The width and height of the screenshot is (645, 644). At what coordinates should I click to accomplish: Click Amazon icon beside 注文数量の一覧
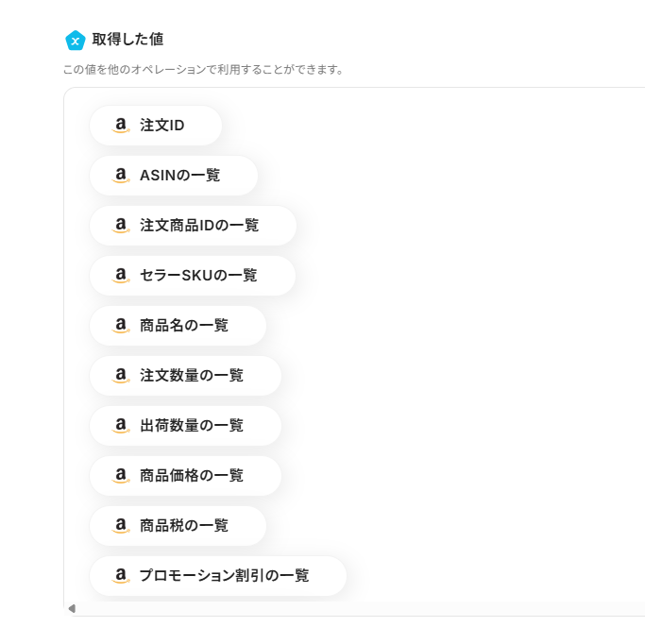tap(121, 376)
